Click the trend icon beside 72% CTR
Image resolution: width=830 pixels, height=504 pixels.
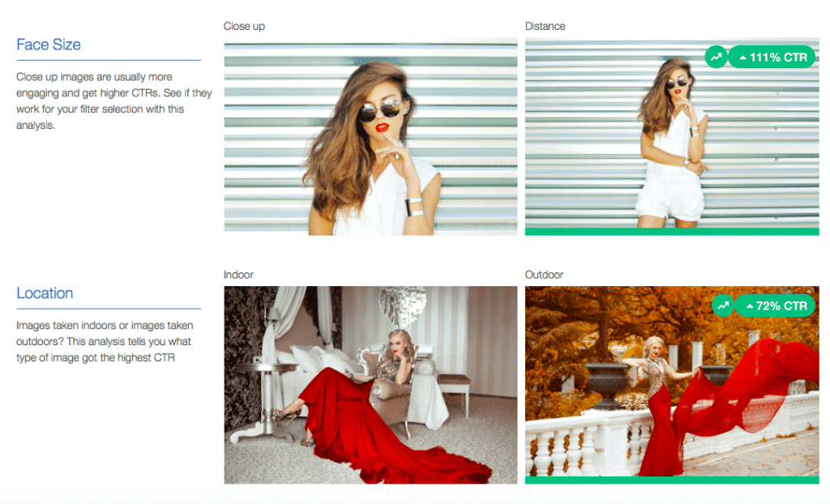723,305
